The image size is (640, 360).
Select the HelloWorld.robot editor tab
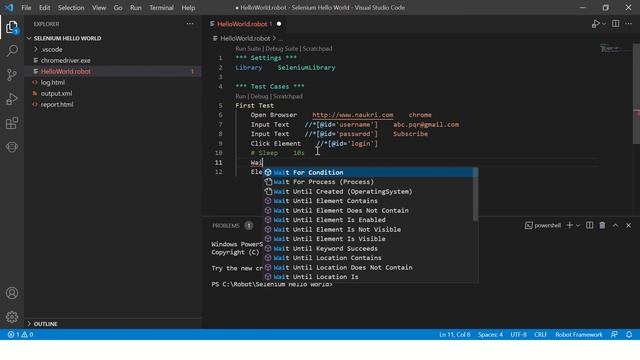click(245, 24)
